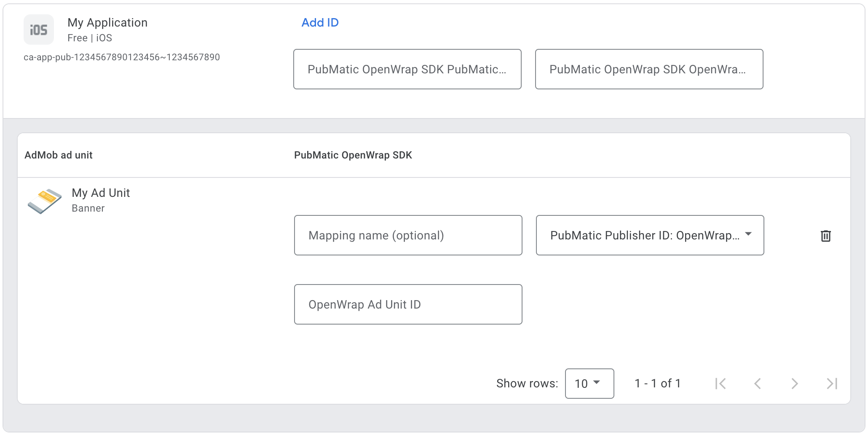Select the PubMatic OpenWrap SDK OpenWrap field
This screenshot has height=435, width=868.
coord(649,69)
